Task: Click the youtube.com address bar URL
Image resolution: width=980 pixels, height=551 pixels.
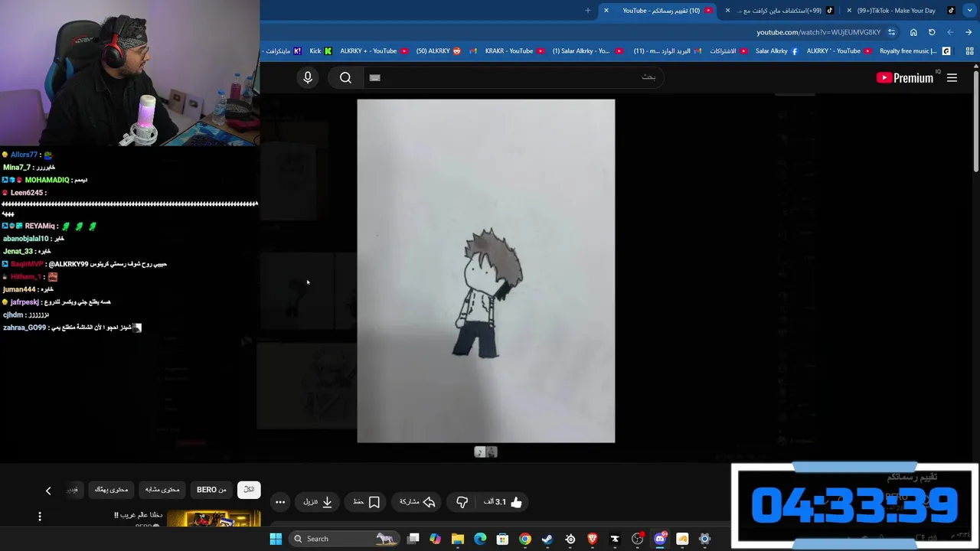Action: (x=818, y=32)
